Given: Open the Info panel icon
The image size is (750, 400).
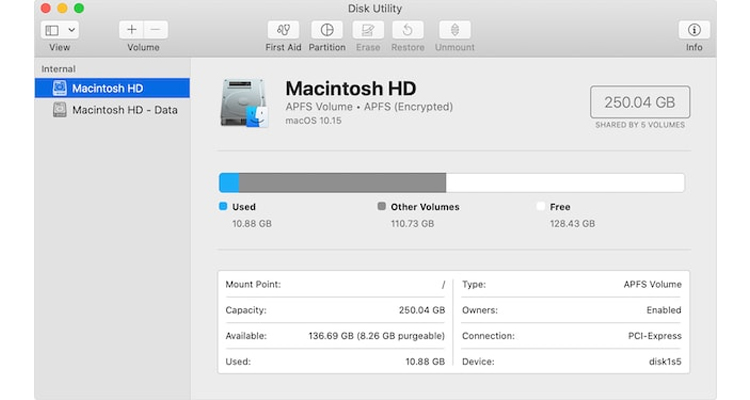Looking at the screenshot, I should [694, 30].
